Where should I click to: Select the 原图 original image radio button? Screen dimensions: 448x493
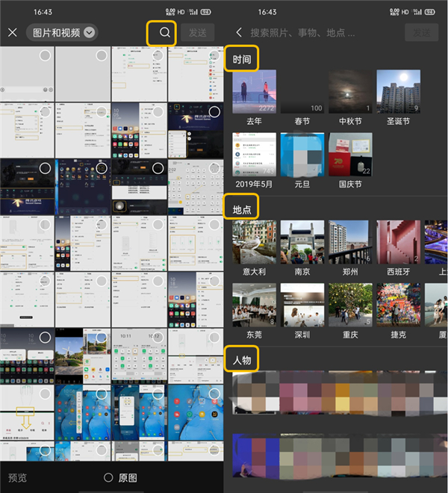108,477
